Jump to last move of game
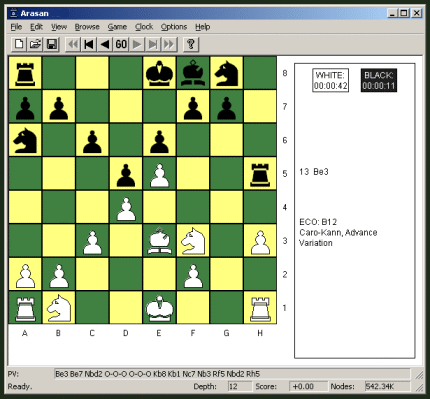The image size is (430, 399). tap(153, 44)
